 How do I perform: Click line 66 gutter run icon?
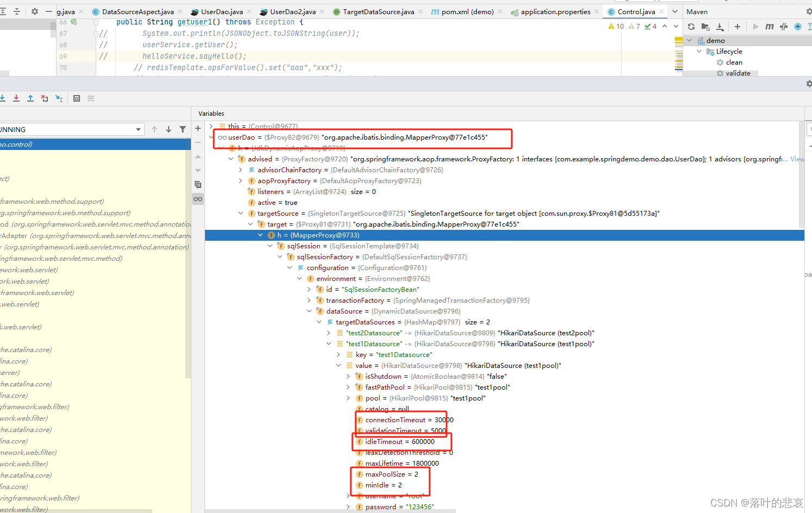[74, 22]
